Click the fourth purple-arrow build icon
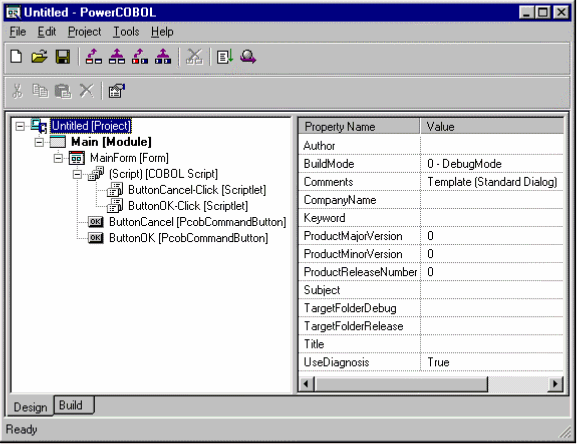 (163, 57)
